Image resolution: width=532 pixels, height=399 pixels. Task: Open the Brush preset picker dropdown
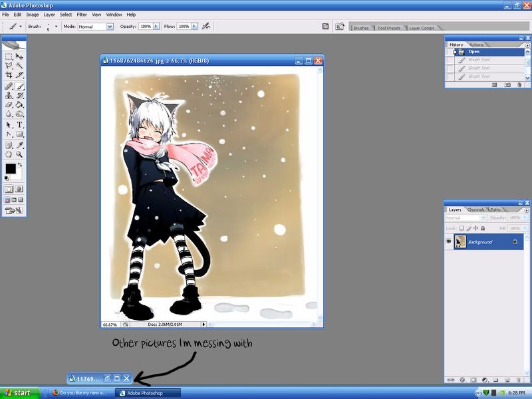[x=56, y=26]
